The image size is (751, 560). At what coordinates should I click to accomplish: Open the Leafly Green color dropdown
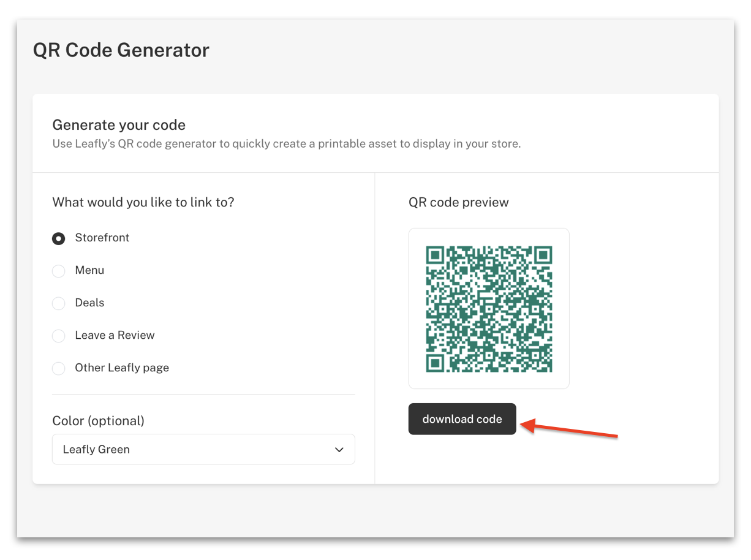point(203,449)
